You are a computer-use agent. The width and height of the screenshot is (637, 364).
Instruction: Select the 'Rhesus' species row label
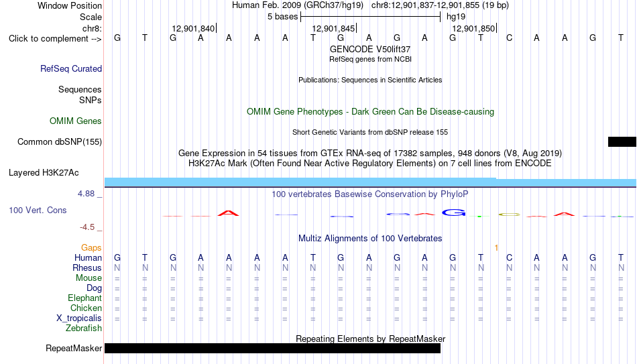(x=87, y=268)
